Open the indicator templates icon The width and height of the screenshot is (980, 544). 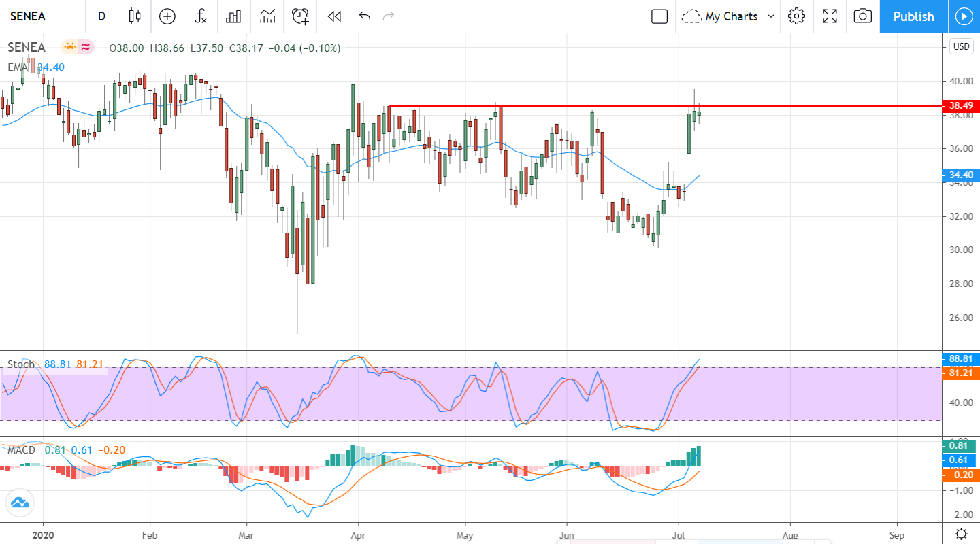267,16
